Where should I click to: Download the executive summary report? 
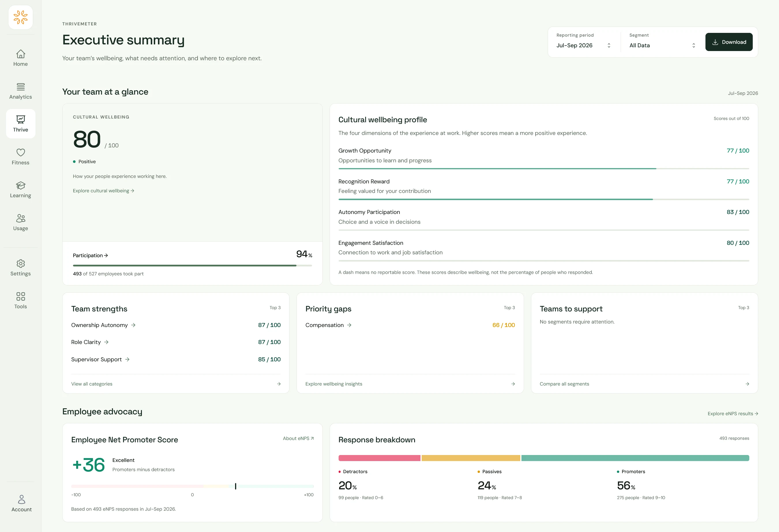pos(729,42)
